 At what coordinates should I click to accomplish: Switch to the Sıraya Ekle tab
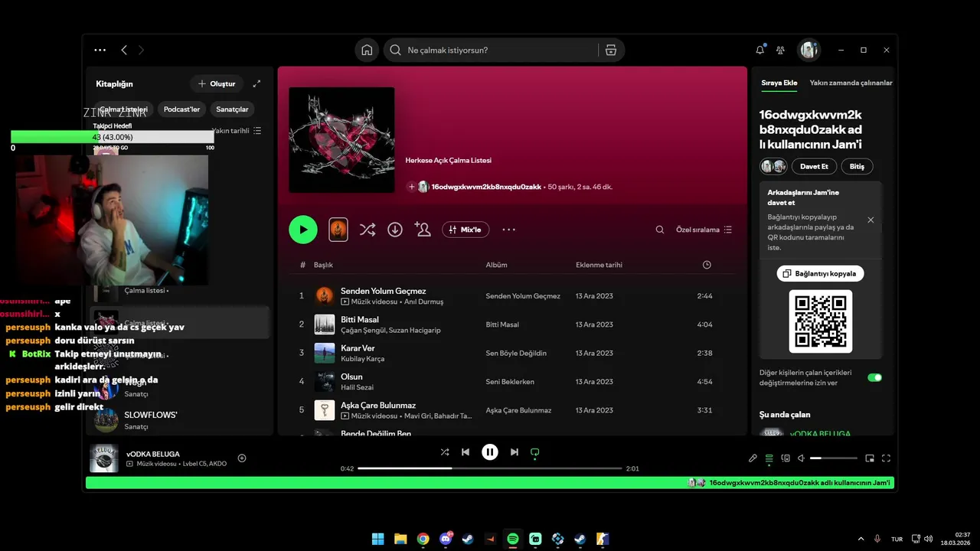coord(779,83)
